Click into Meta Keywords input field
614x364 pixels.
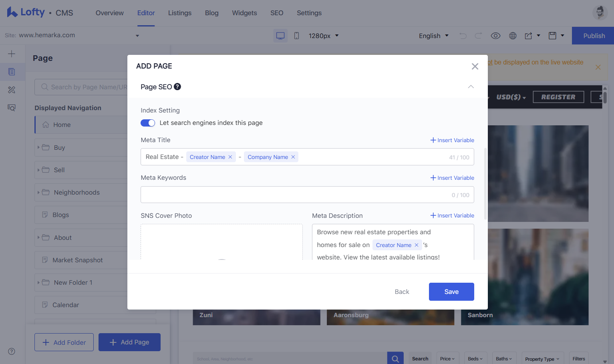pyautogui.click(x=307, y=195)
